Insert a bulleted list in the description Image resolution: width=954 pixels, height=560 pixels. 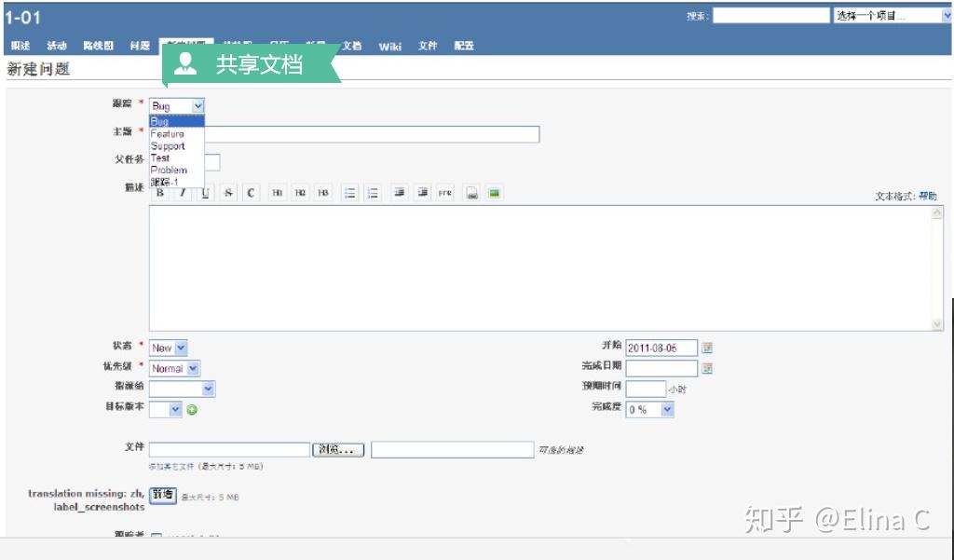348,193
